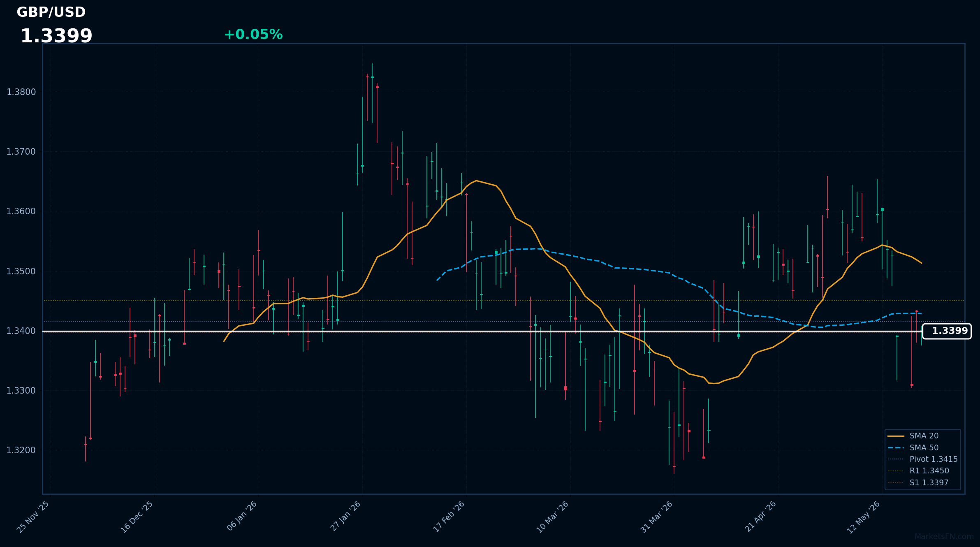
Task: Click the 06 Jan '26 date label
Action: tap(242, 517)
